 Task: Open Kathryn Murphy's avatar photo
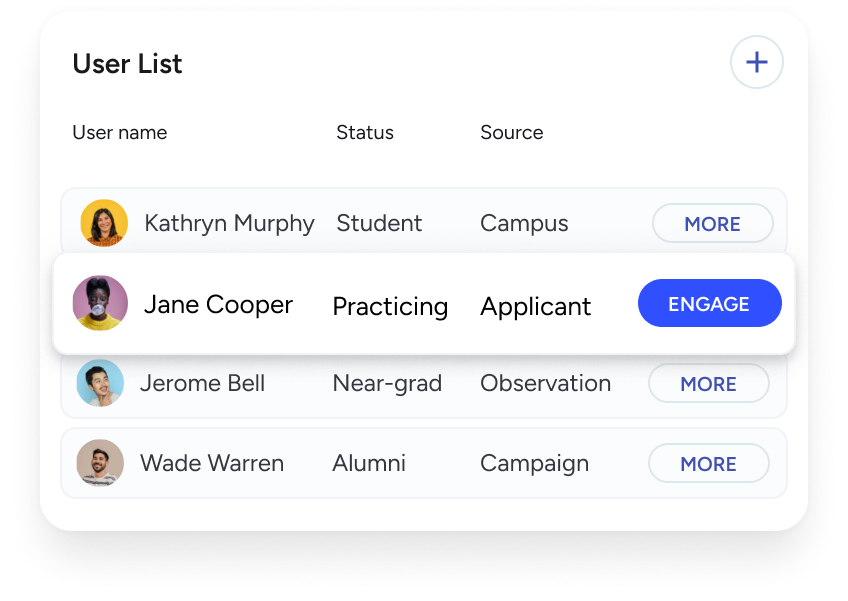pyautogui.click(x=104, y=223)
